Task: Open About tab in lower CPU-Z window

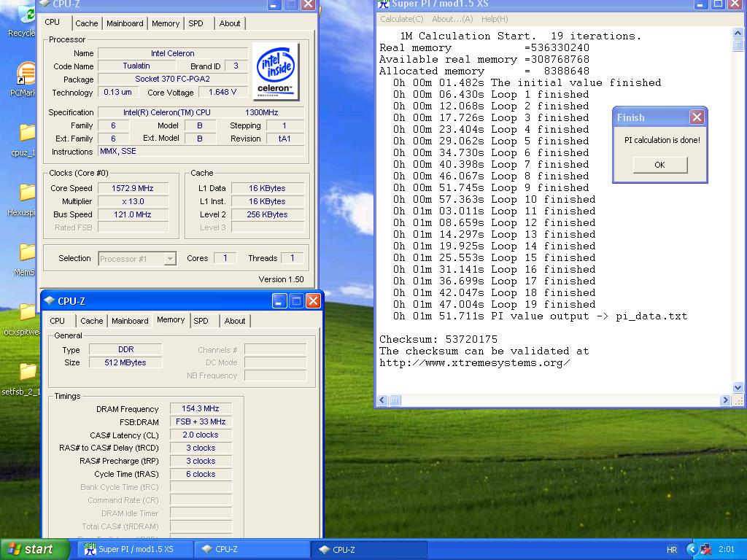Action: (235, 321)
